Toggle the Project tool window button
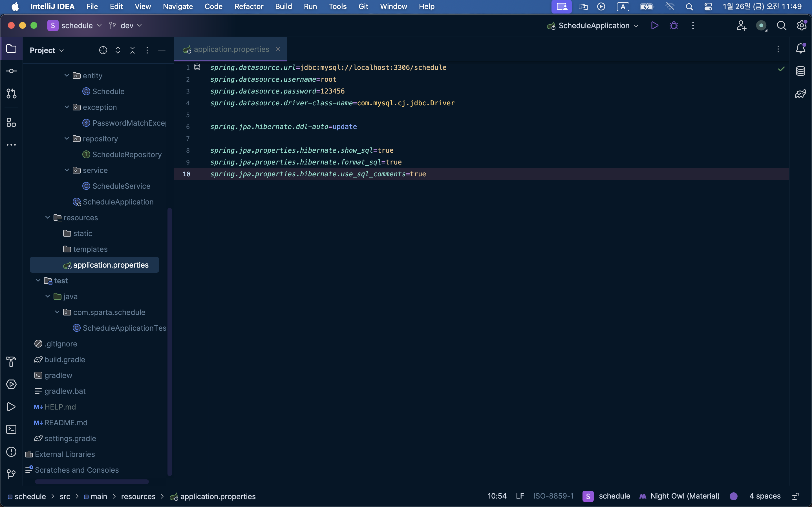This screenshot has width=812, height=507. 11,49
